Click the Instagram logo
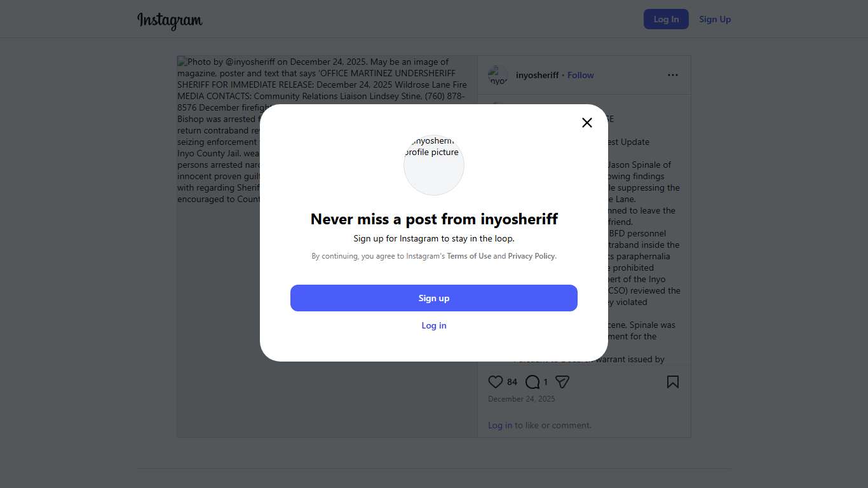This screenshot has width=868, height=488. (x=170, y=20)
